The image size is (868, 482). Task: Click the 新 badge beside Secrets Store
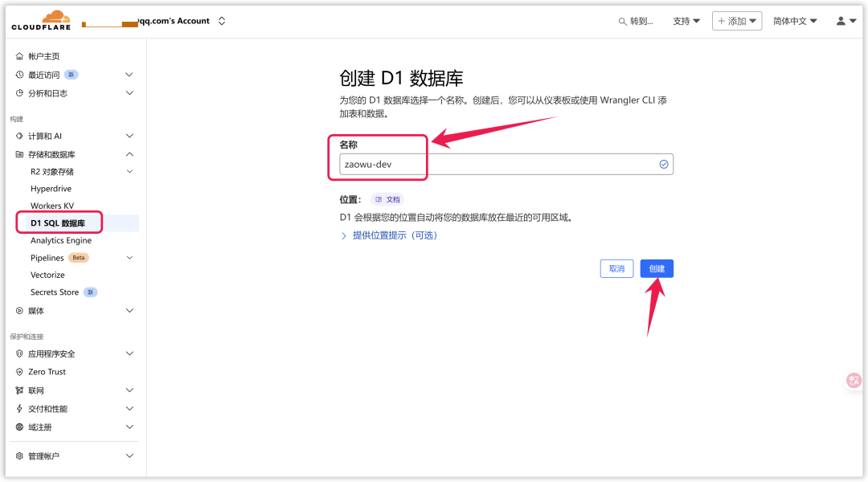click(90, 292)
